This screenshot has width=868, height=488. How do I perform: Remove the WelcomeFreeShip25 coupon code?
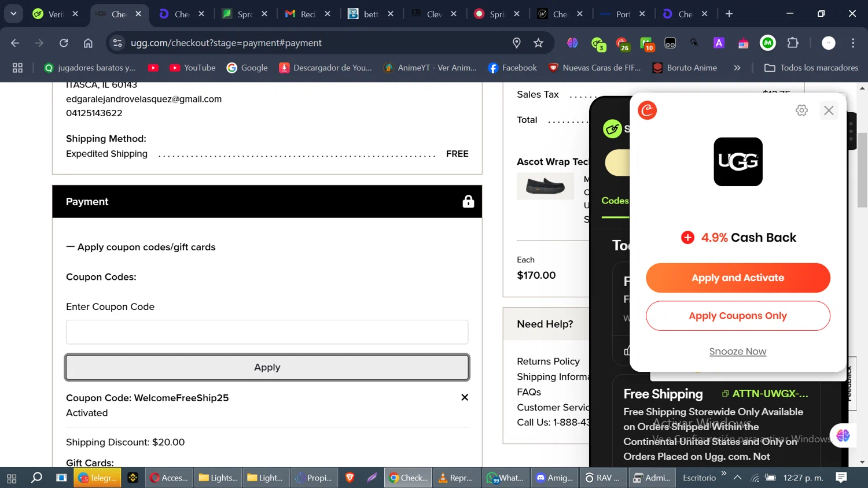coord(465,397)
